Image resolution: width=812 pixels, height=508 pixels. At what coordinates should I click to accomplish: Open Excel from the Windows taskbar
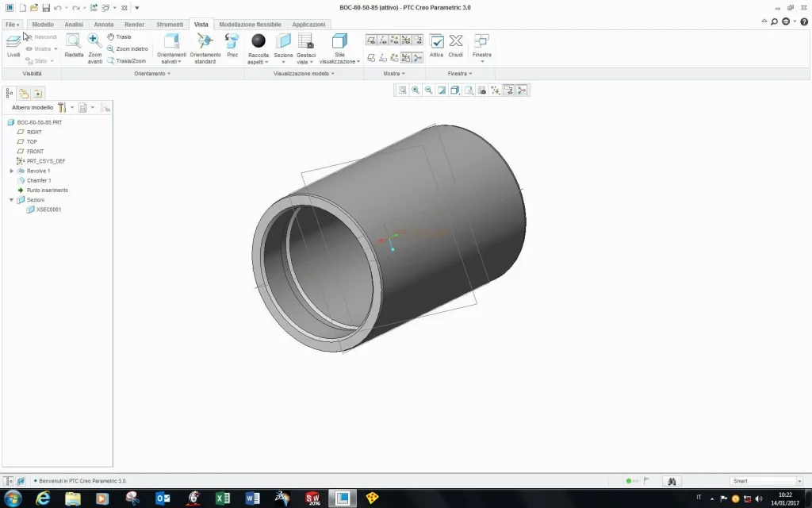(x=223, y=498)
